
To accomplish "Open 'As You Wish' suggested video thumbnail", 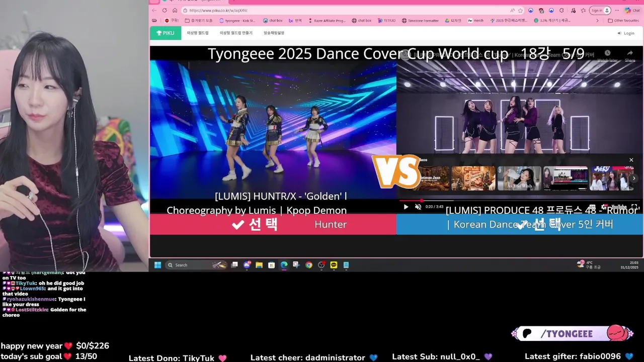I will (x=519, y=178).
